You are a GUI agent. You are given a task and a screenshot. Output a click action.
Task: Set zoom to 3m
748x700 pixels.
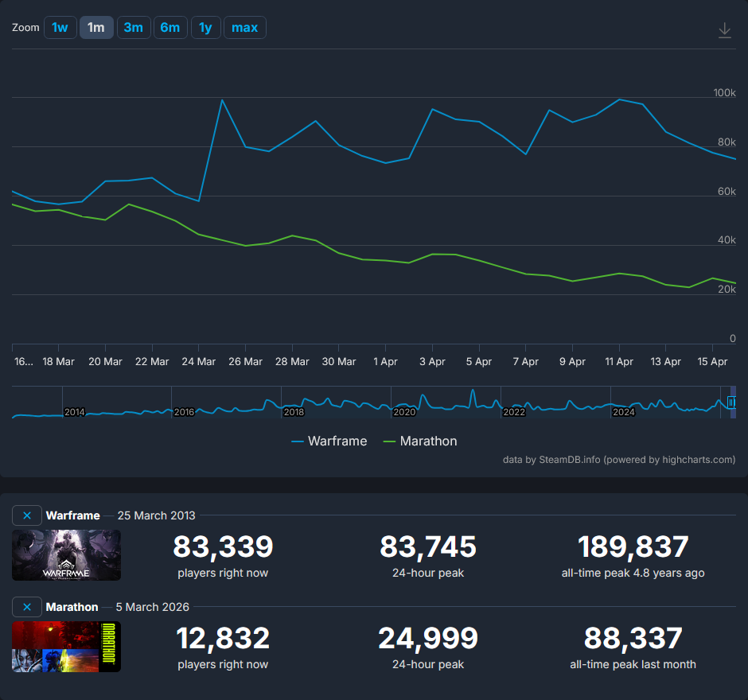134,28
